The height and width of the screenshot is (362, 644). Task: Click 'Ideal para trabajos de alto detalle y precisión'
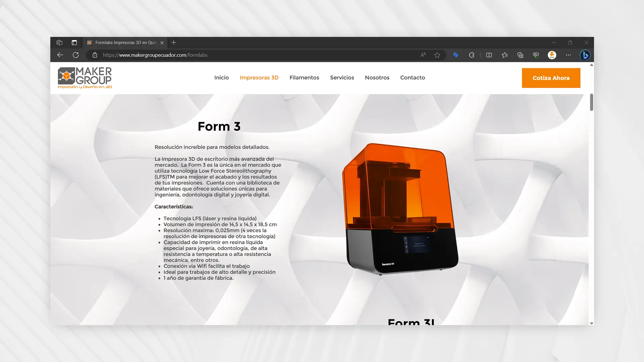(219, 272)
